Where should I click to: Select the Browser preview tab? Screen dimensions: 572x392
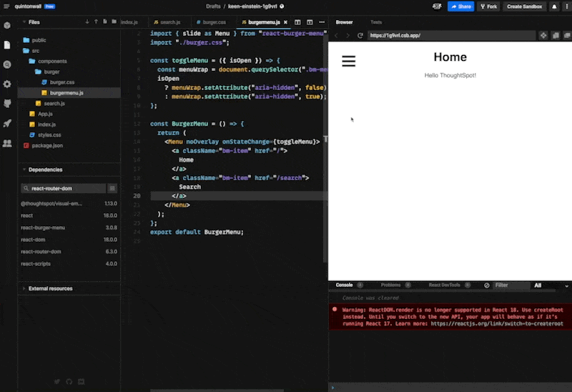[x=344, y=22]
